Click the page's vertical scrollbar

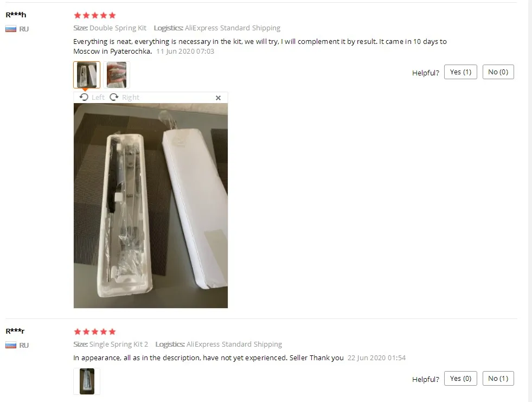click(529, 201)
